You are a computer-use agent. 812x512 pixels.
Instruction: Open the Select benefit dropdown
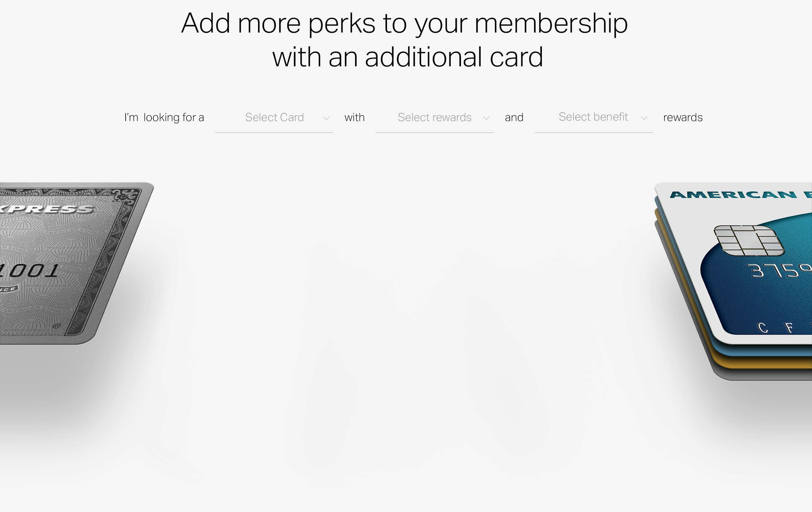click(593, 118)
